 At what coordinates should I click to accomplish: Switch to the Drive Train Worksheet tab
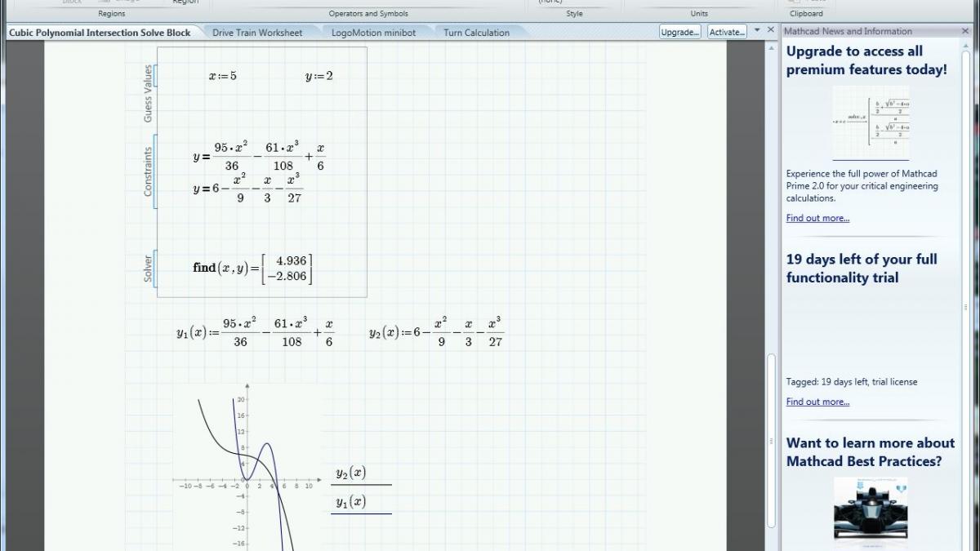(257, 33)
